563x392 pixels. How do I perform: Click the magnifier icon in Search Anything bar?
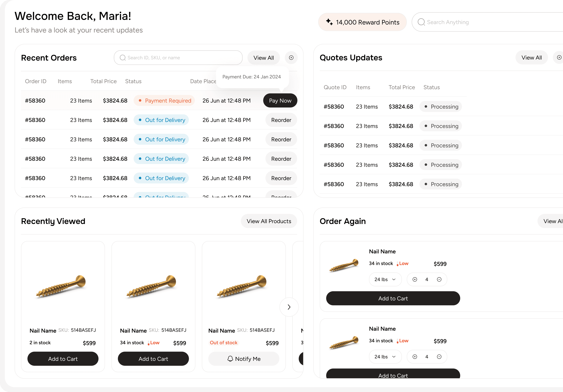(x=421, y=22)
